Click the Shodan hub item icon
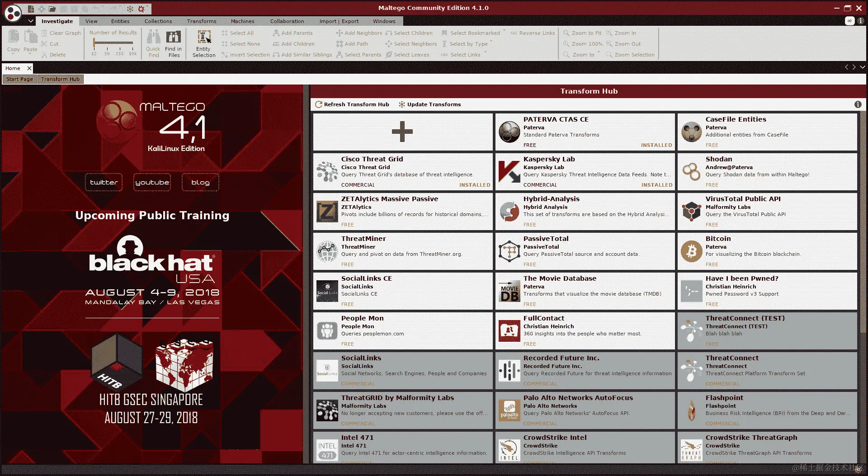The width and height of the screenshot is (868, 476). (692, 171)
